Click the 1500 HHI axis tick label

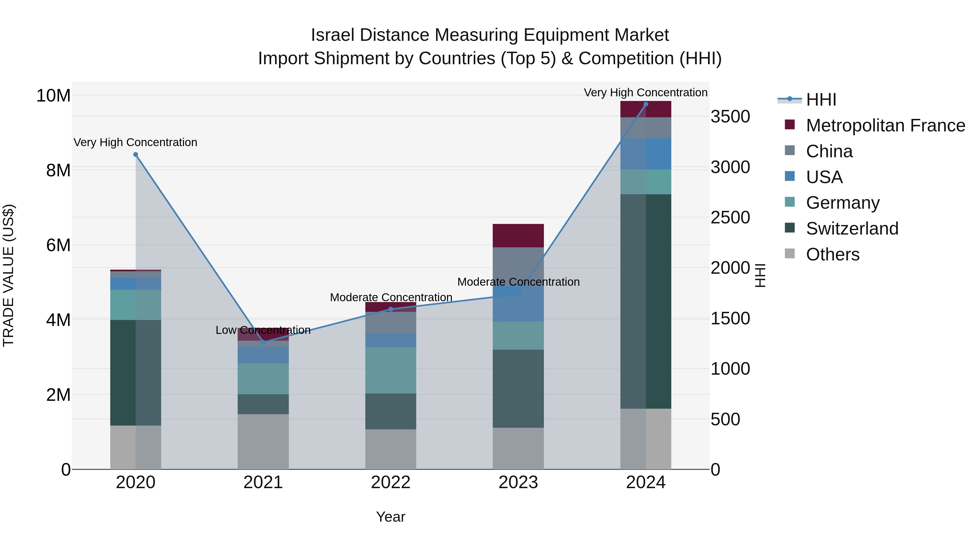[x=730, y=319]
